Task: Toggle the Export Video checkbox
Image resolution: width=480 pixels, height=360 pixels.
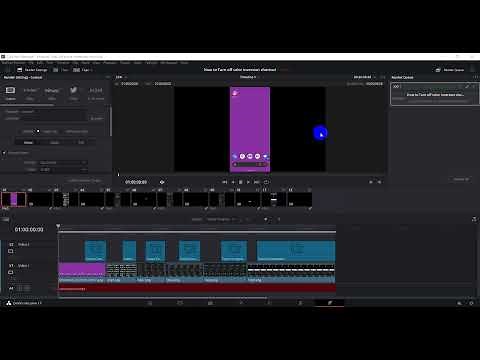Action: pyautogui.click(x=4, y=153)
